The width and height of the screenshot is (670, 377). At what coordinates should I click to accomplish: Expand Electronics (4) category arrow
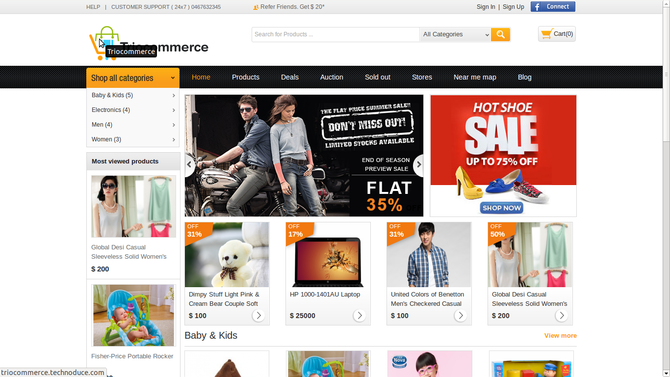click(x=173, y=110)
